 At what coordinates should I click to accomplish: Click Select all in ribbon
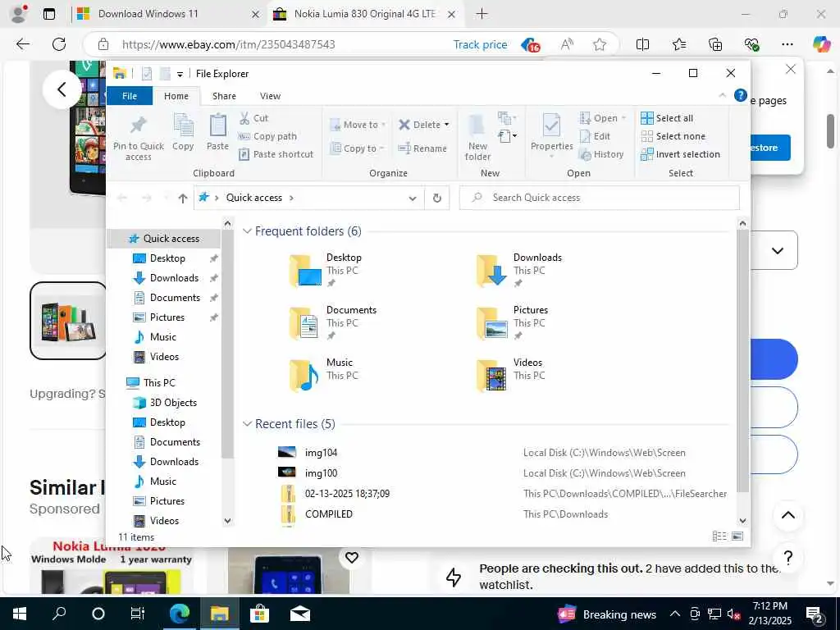click(x=667, y=118)
